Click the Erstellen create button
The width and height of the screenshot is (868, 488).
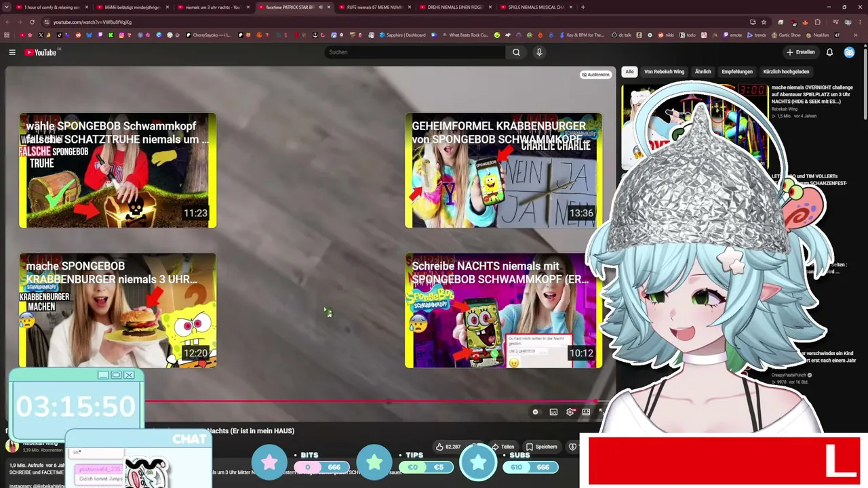coord(801,52)
